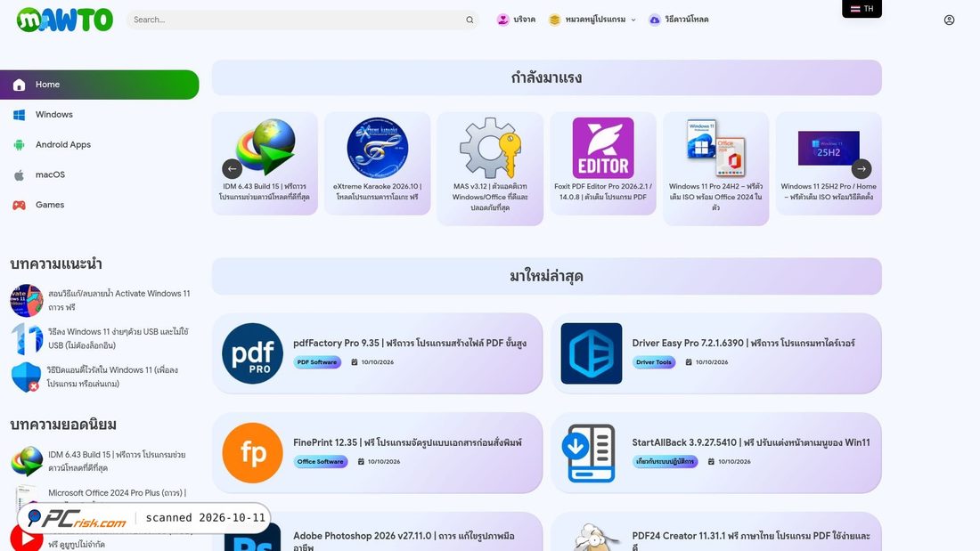
Task: Select the Foxit PDF Editor icon
Action: (603, 148)
